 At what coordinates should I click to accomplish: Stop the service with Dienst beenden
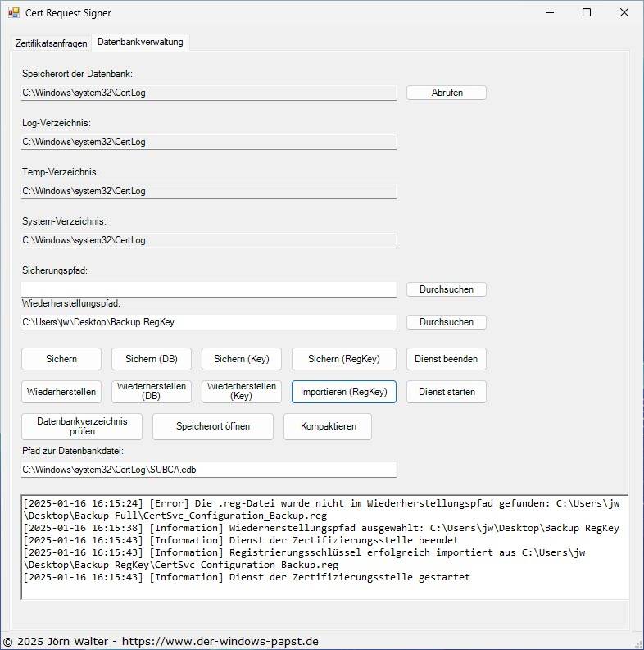[x=446, y=359]
